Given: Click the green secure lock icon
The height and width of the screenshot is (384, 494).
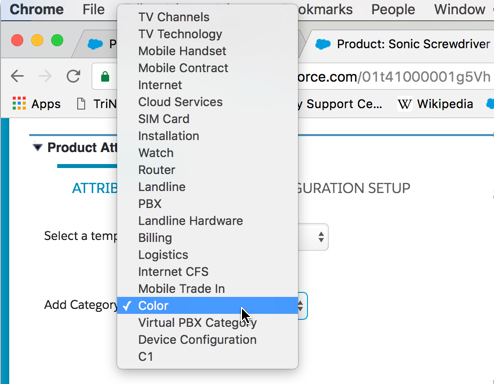Looking at the screenshot, I should coord(105,77).
